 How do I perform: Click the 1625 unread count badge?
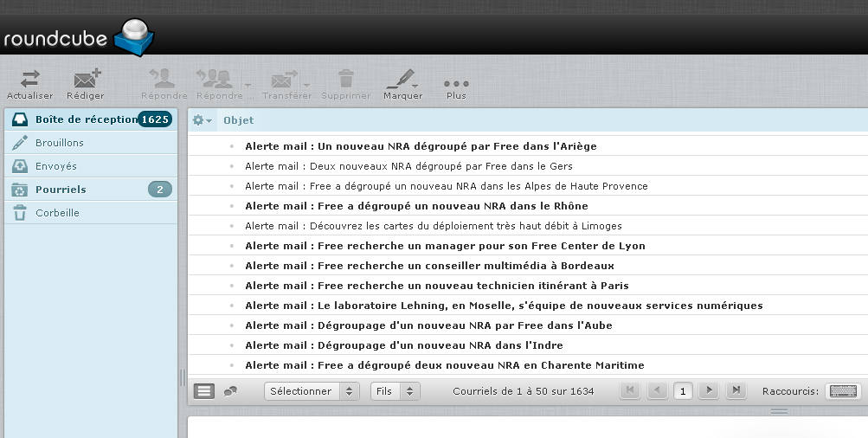pos(155,119)
